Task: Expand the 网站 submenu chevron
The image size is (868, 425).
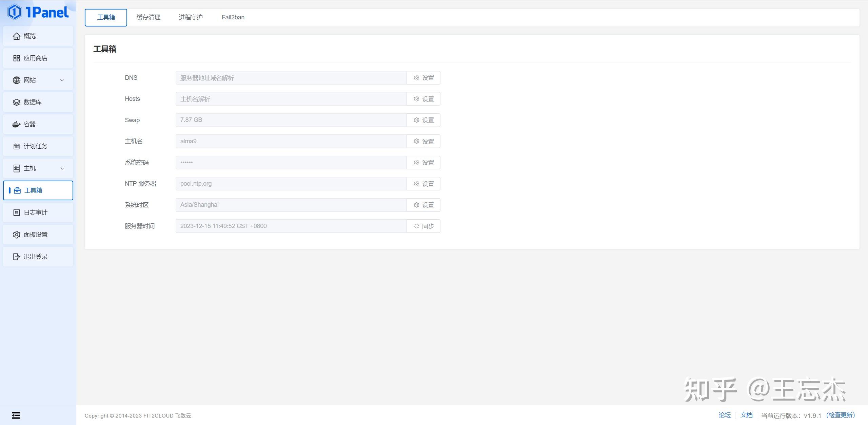Action: click(x=62, y=80)
